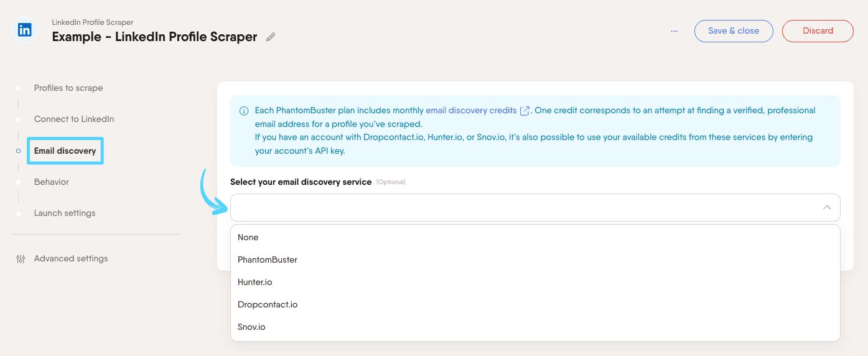This screenshot has height=356, width=868.
Task: Click the LinkedIn logo icon
Action: 25,30
